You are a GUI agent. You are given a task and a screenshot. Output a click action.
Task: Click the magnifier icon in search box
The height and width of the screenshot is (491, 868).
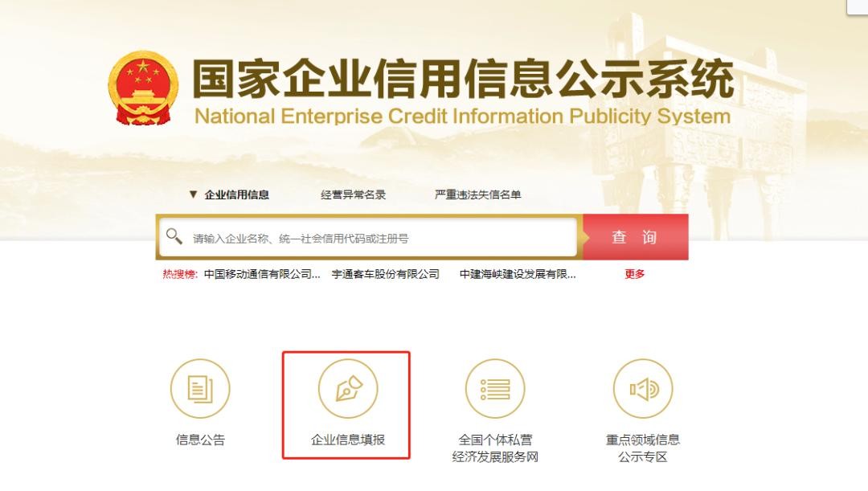[x=174, y=236]
